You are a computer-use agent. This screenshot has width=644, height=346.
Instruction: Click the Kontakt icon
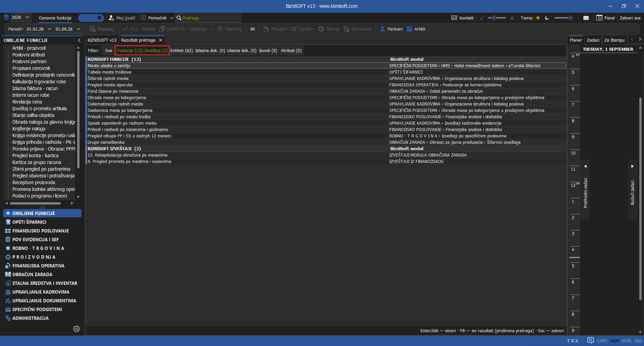(454, 18)
